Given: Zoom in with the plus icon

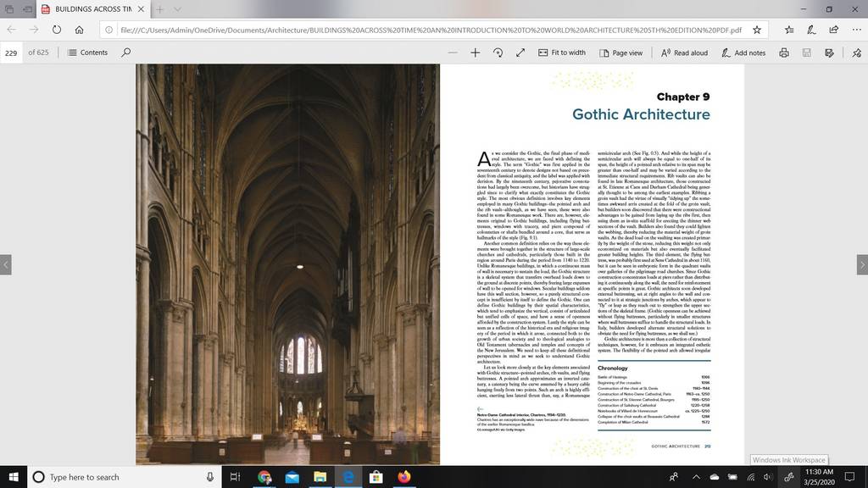Looking at the screenshot, I should click(x=475, y=53).
